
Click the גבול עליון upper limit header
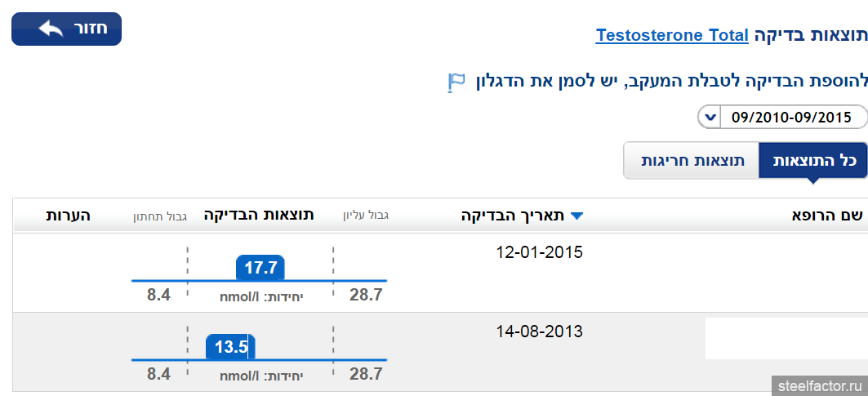(x=365, y=216)
